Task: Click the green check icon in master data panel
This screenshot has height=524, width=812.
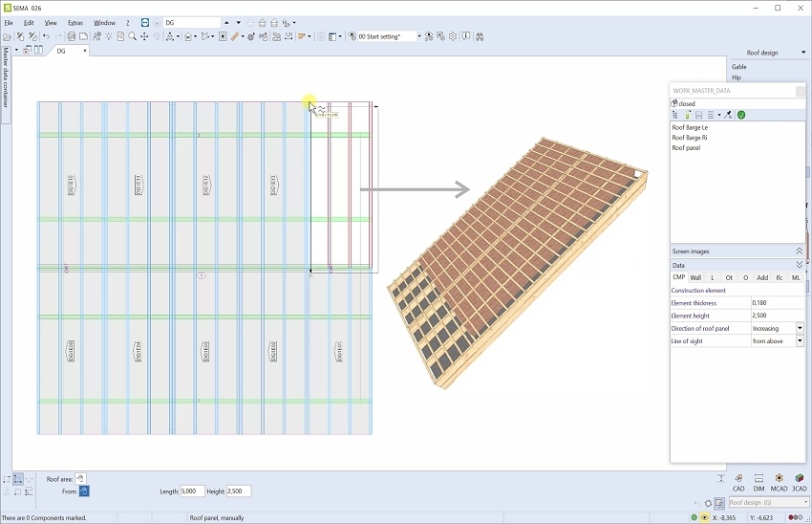Action: click(x=741, y=115)
